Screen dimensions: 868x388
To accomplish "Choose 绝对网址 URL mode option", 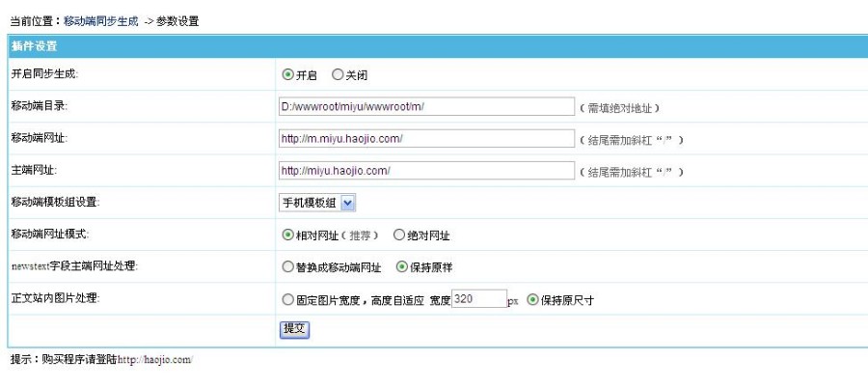I will [399, 235].
